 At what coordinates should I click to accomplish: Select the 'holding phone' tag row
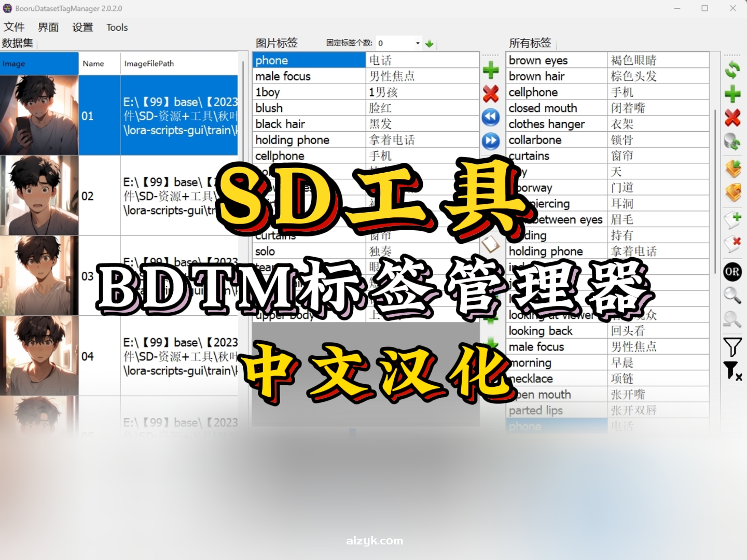(x=292, y=139)
